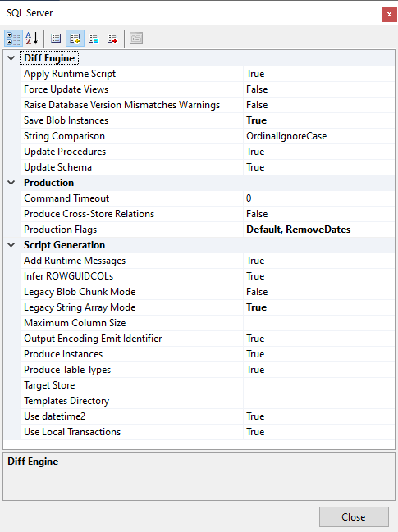Select the Diff Engine category header
Viewport: 398px width, 532px height.
[x=49, y=58]
